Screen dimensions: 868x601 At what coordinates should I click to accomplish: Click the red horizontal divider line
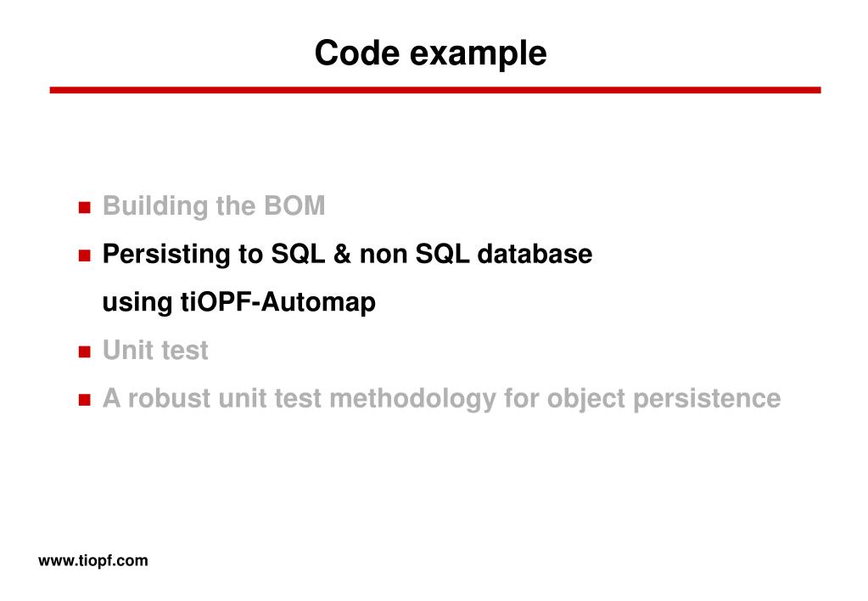435,90
